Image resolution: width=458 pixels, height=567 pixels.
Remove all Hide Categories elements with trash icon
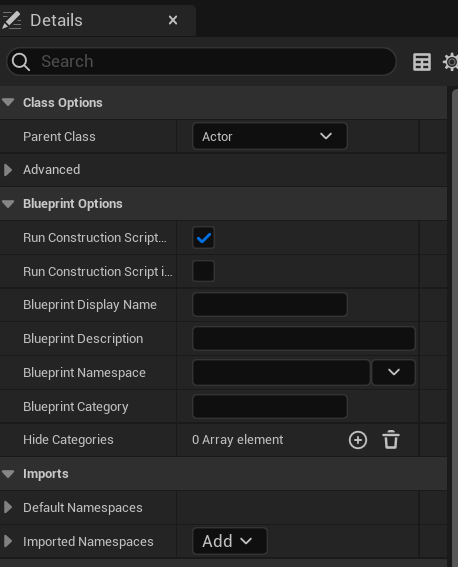tap(391, 440)
